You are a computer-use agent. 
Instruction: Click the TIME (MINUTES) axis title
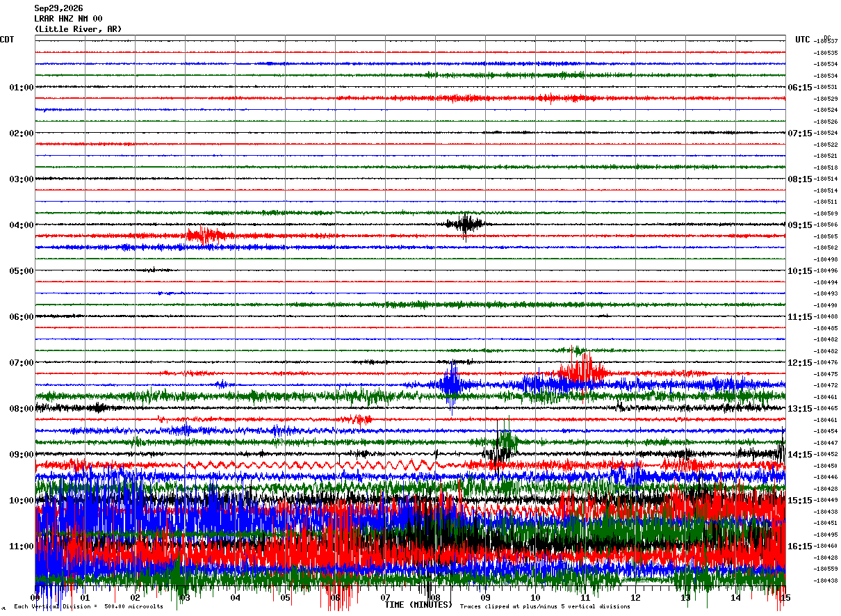(418, 605)
